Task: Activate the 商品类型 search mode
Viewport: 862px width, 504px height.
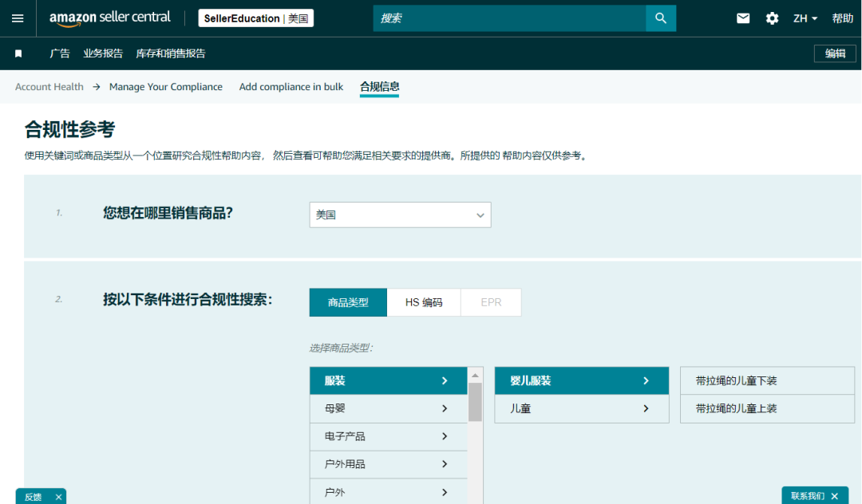Action: coord(347,302)
